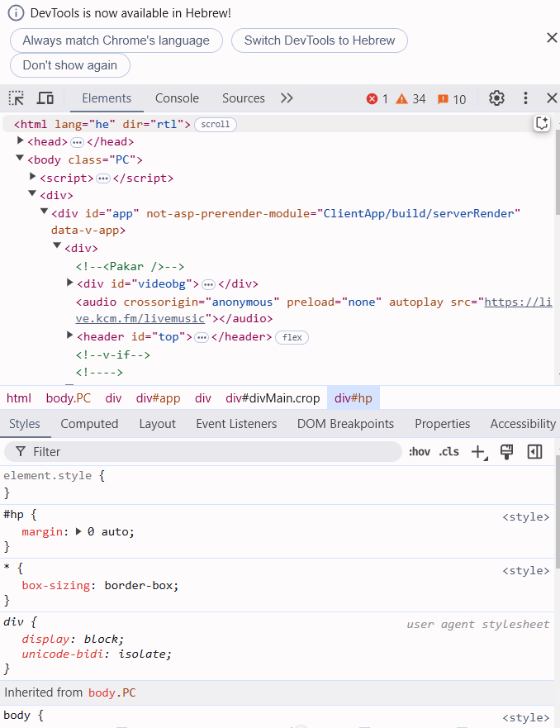Toggle the :hov element state pane
Image resolution: width=560 pixels, height=728 pixels.
point(420,451)
